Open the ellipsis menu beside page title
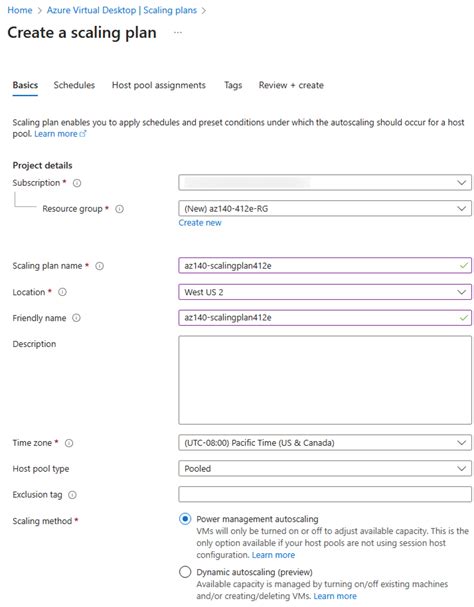Viewport: 474px width, 607px height. tap(178, 33)
